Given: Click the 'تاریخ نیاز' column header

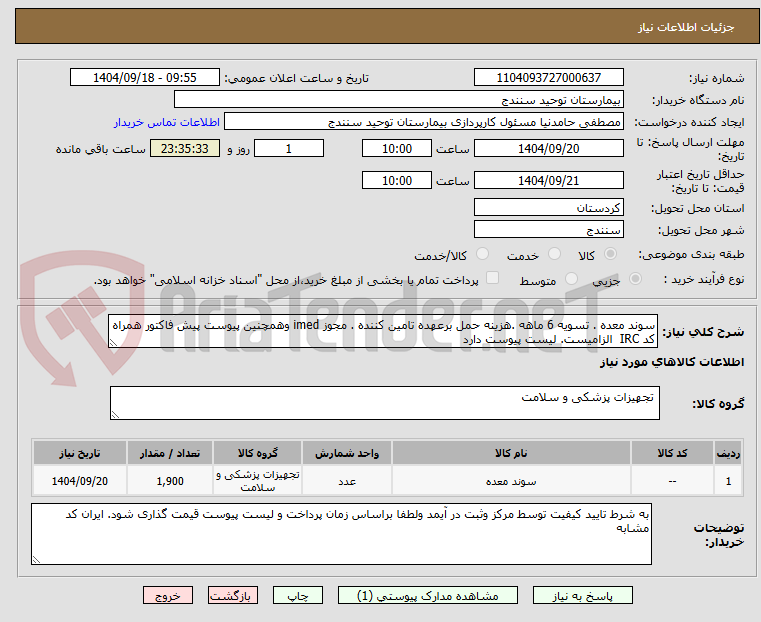Looking at the screenshot, I should pyautogui.click(x=80, y=453).
